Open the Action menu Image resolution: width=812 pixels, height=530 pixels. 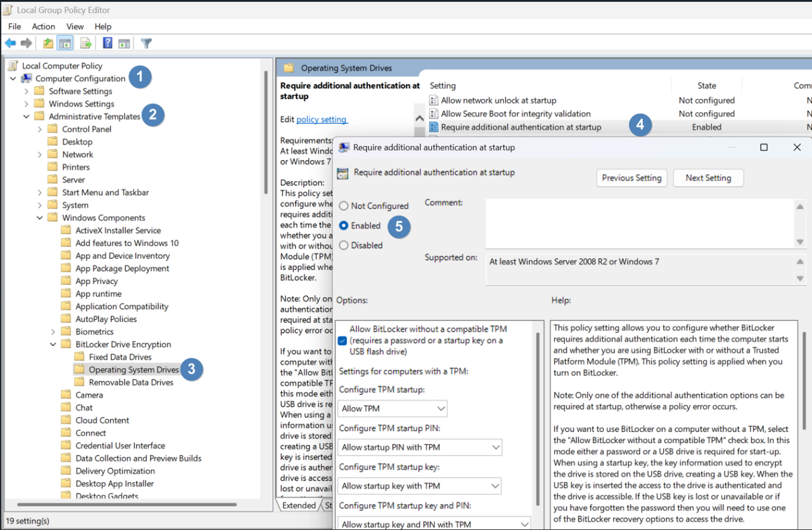point(43,26)
